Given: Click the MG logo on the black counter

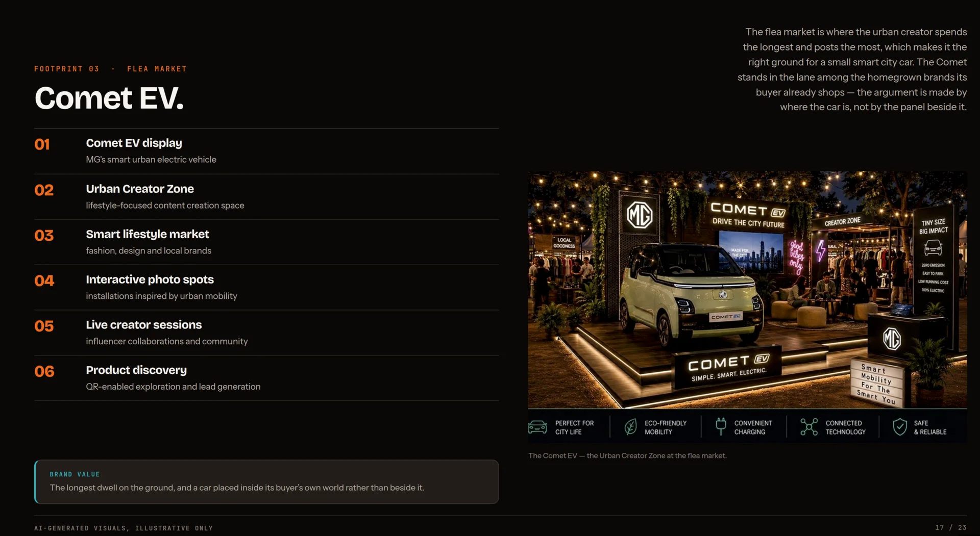Looking at the screenshot, I should [x=892, y=339].
